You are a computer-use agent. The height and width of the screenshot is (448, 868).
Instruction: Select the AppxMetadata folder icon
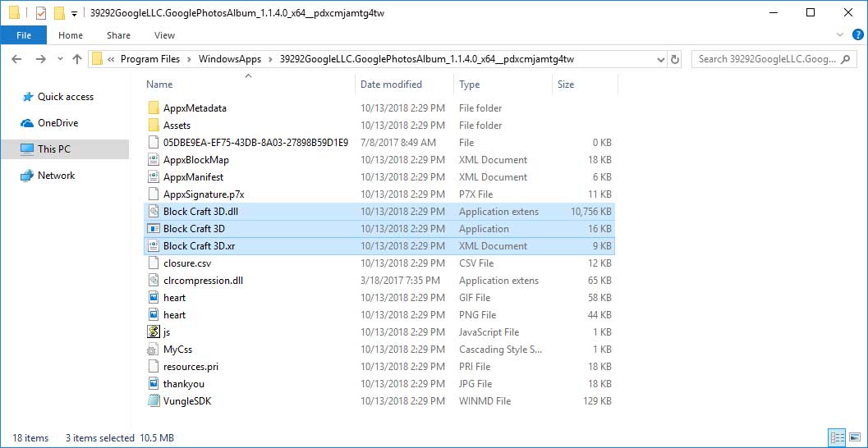pos(154,107)
